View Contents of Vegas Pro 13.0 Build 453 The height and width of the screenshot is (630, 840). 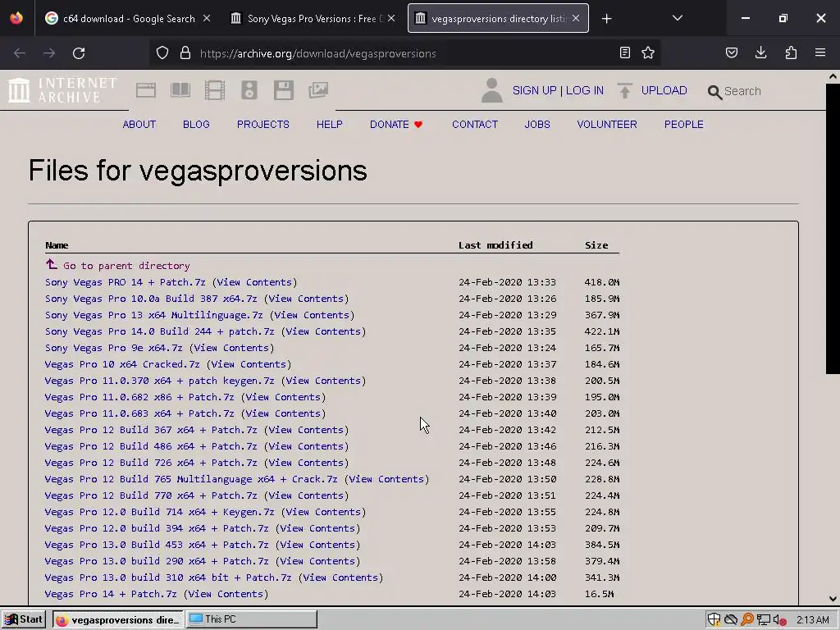[x=317, y=545]
